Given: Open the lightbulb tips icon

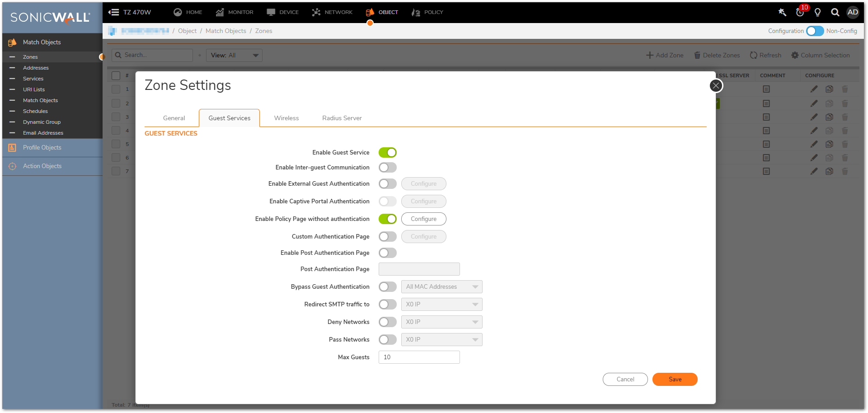Looking at the screenshot, I should (x=817, y=12).
